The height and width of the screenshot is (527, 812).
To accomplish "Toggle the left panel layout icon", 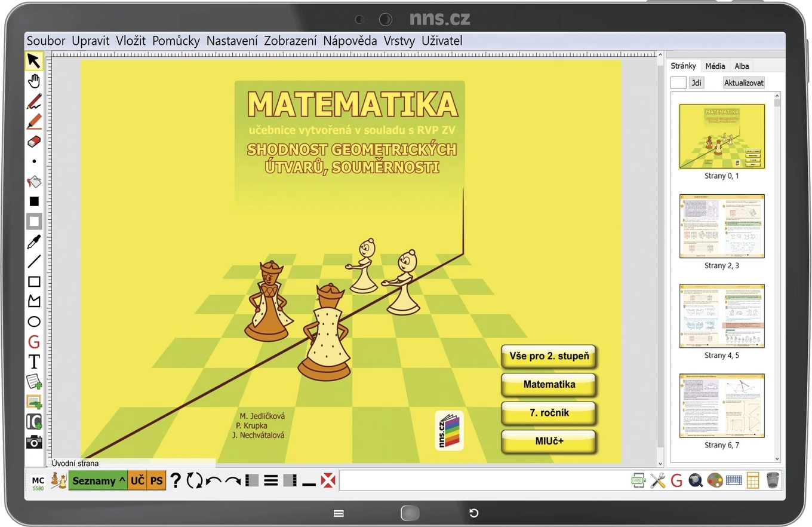I will click(252, 480).
